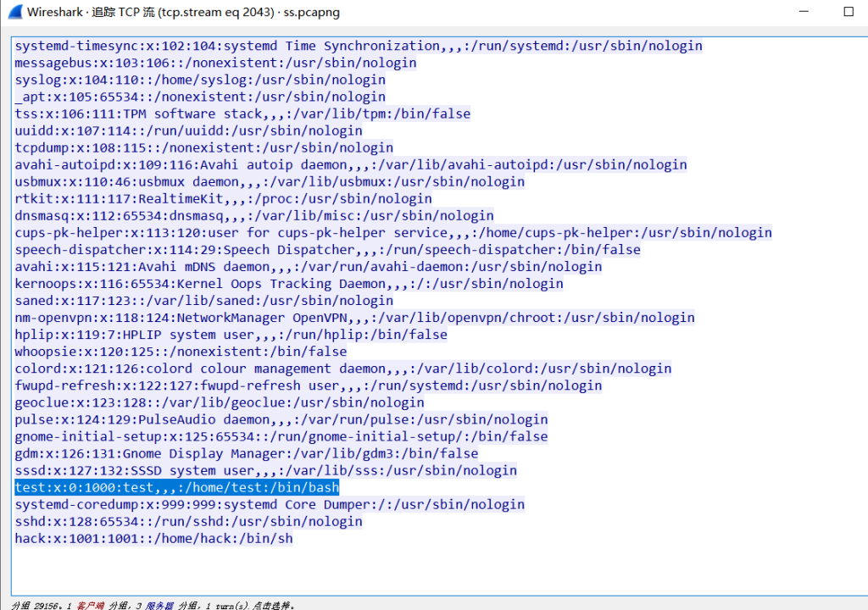868x610 pixels.
Task: Click the pulse PulseAudio daemon line
Action: click(x=281, y=419)
